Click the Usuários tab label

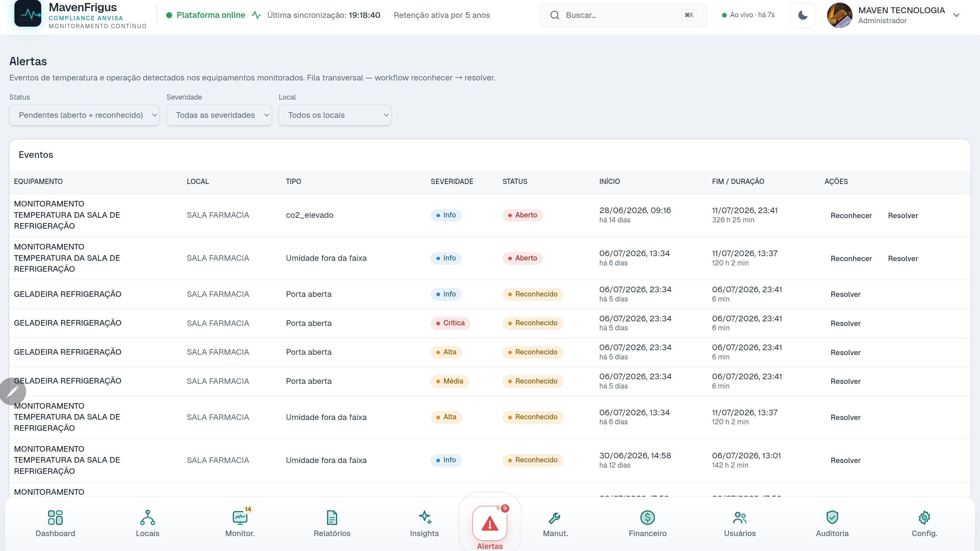[x=740, y=533]
